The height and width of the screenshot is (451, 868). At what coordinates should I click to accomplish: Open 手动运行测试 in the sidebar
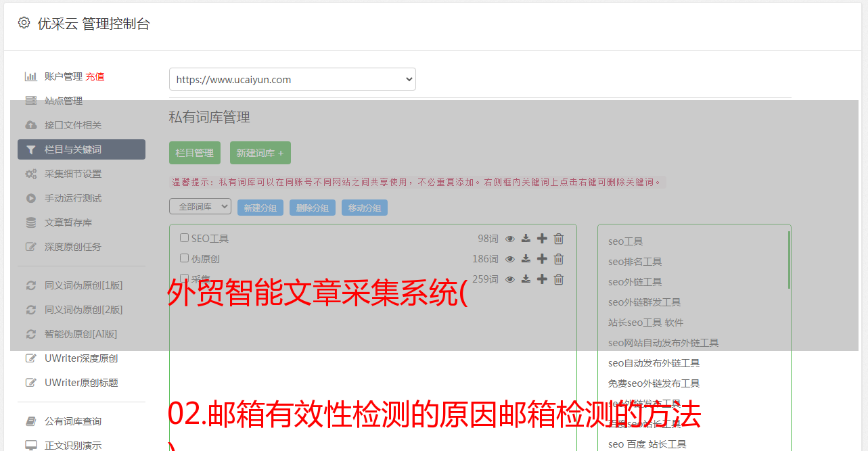pyautogui.click(x=73, y=198)
